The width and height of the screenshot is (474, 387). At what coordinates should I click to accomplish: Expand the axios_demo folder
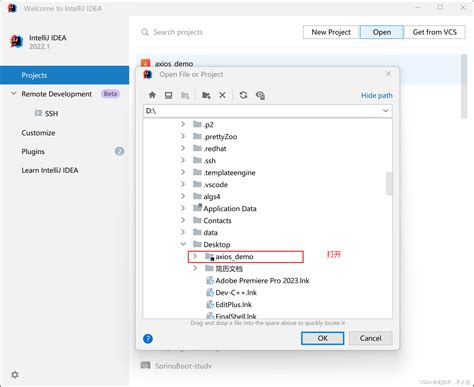click(x=195, y=256)
